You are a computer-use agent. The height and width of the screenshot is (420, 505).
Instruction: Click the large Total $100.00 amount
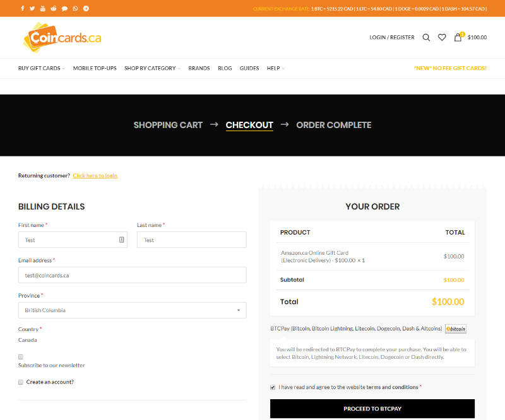coord(448,302)
